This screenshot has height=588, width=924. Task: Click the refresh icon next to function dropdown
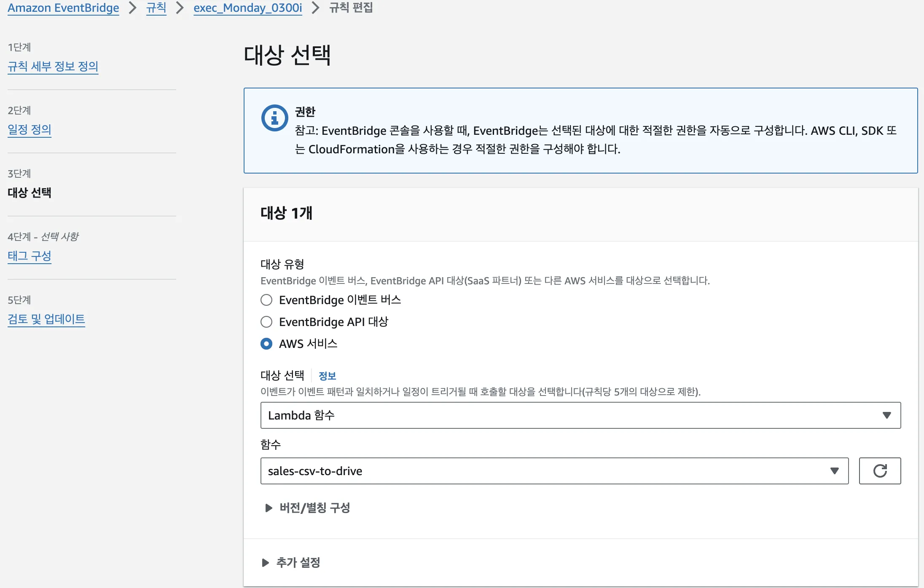point(880,471)
